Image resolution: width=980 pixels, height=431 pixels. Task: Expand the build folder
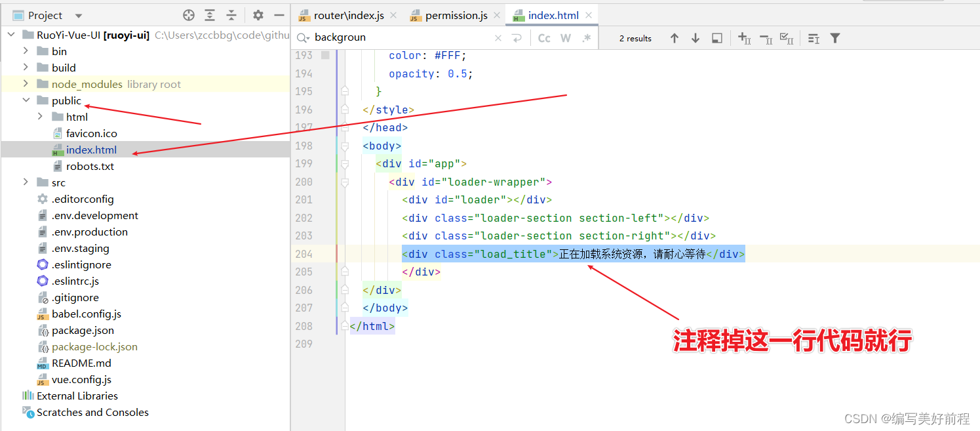26,68
